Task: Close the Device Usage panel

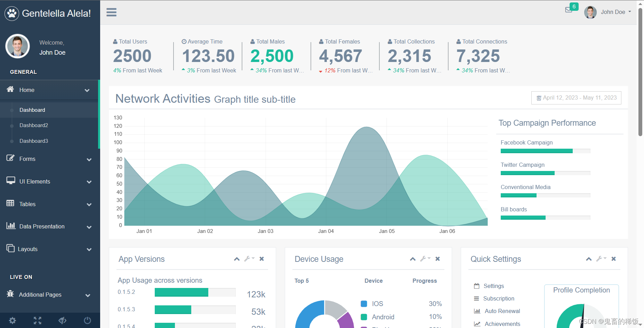Action: [438, 259]
